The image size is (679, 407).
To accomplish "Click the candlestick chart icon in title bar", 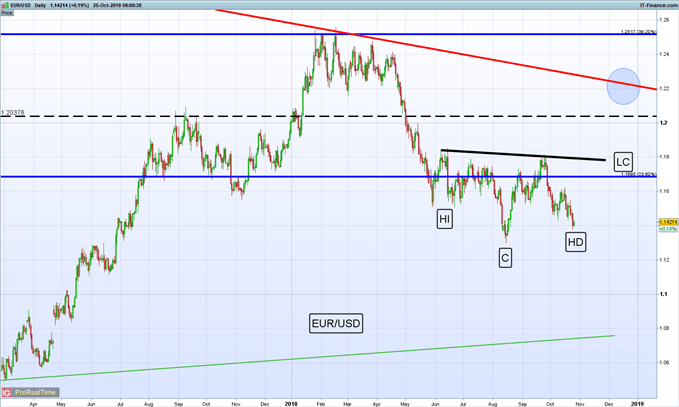I will (3, 5).
